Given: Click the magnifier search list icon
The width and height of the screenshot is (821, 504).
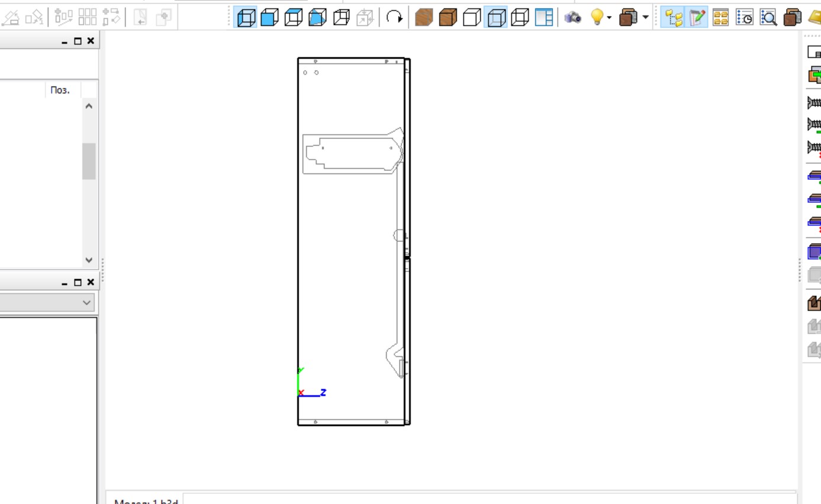Looking at the screenshot, I should (768, 18).
